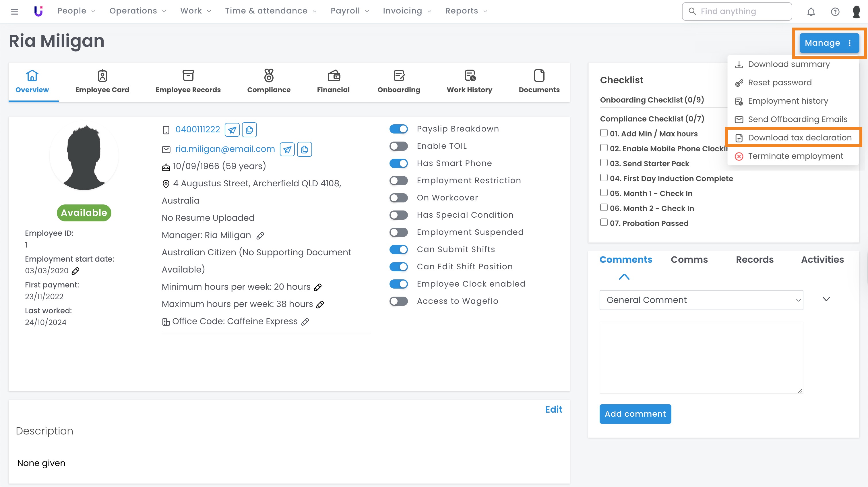
Task: Click the ria.miligan@email.com link
Action: pos(225,149)
